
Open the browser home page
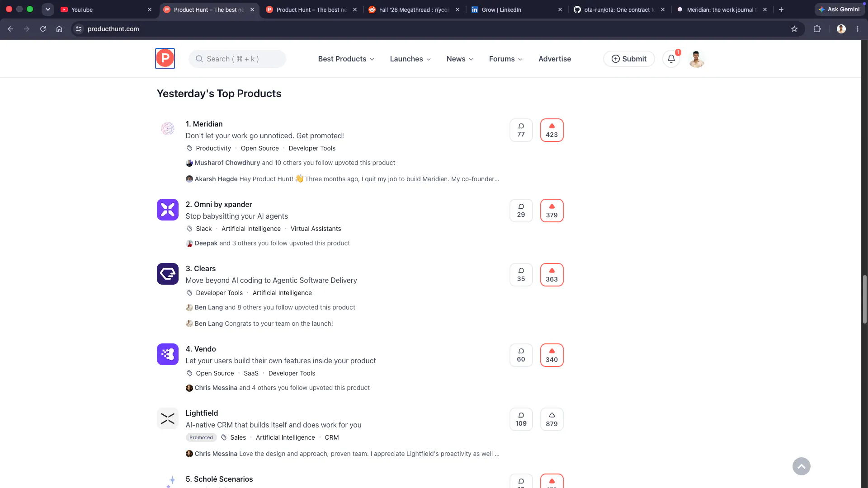pos(59,29)
